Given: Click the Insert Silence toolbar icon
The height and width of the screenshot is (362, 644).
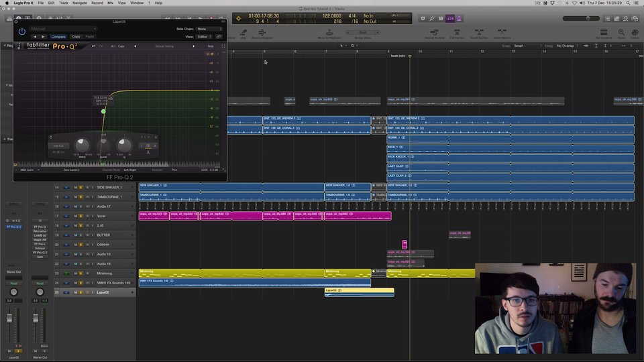Looking at the screenshot, I should [502, 34].
